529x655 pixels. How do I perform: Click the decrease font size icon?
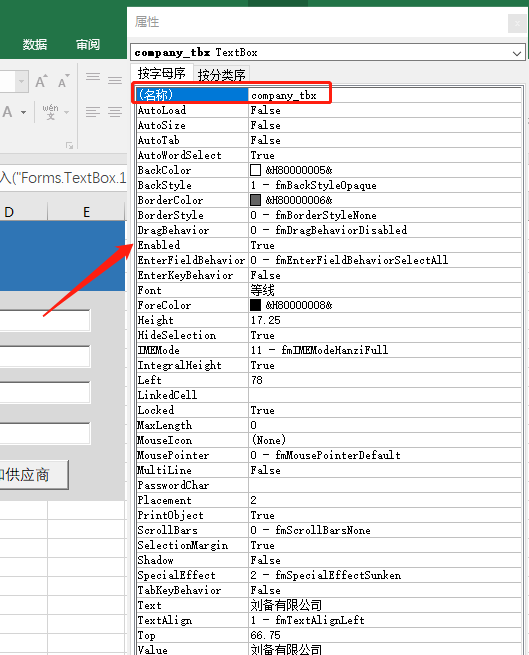point(64,81)
